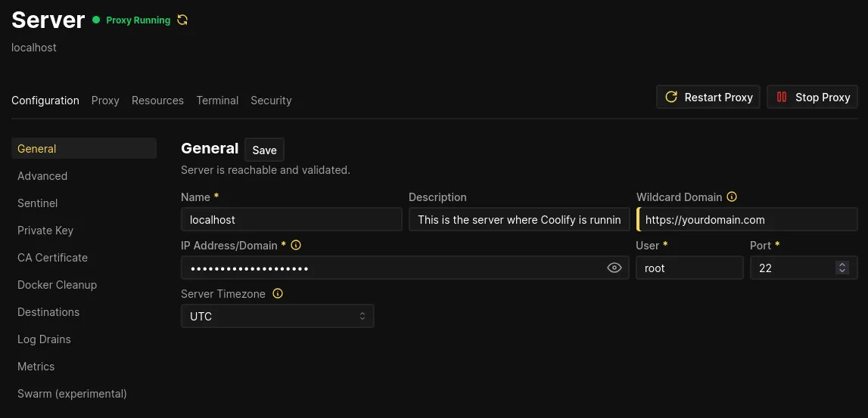Image resolution: width=868 pixels, height=418 pixels.
Task: Click the masked IP Address/Domain field
Action: click(x=405, y=268)
